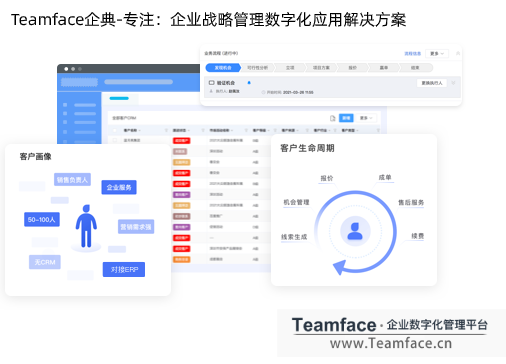Click the 售后服务 lifecycle label

tap(411, 203)
